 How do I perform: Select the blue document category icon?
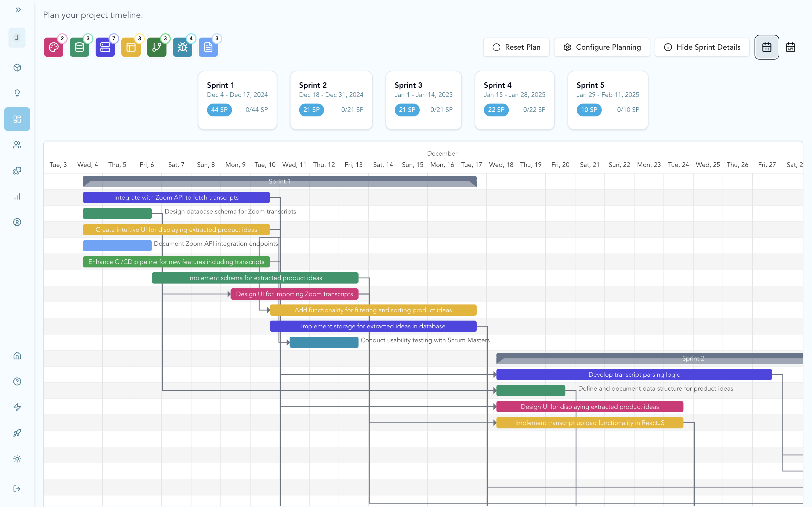(x=208, y=47)
